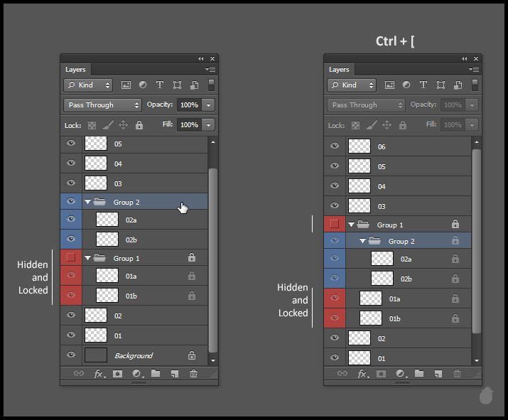Click the link layers icon in right panel
The width and height of the screenshot is (508, 420).
pyautogui.click(x=342, y=373)
